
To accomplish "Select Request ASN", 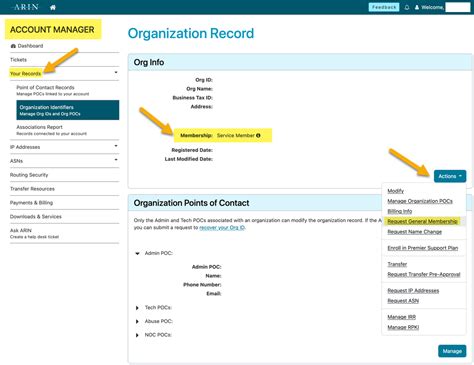I will coord(403,301).
